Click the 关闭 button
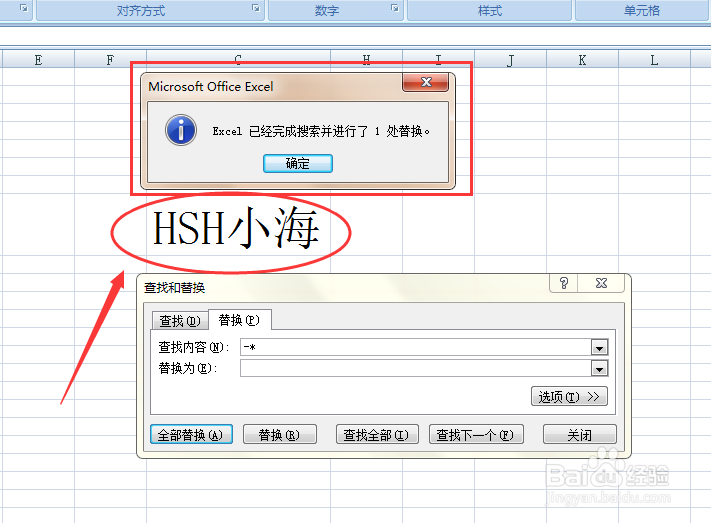 (x=580, y=435)
